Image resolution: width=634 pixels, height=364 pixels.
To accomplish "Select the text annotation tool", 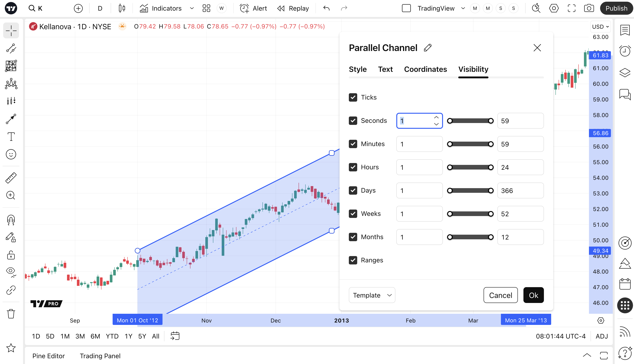I will [x=11, y=137].
